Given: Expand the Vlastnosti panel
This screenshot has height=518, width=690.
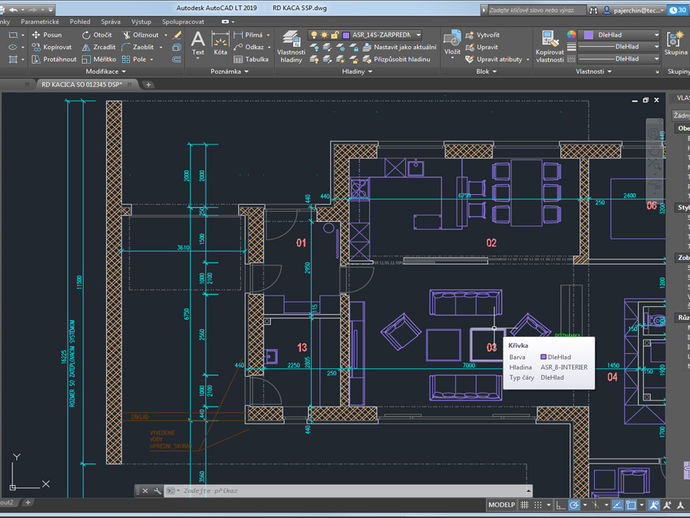Looking at the screenshot, I should point(594,71).
